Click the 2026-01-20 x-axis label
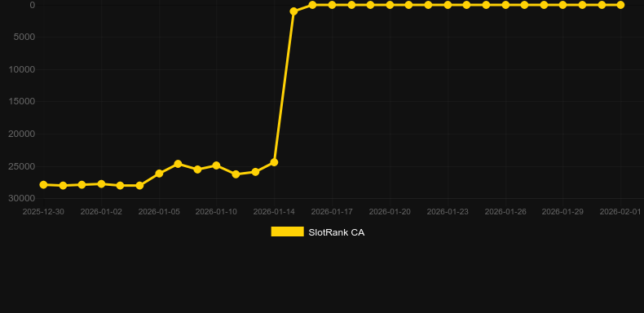This screenshot has width=644, height=313. pyautogui.click(x=390, y=212)
